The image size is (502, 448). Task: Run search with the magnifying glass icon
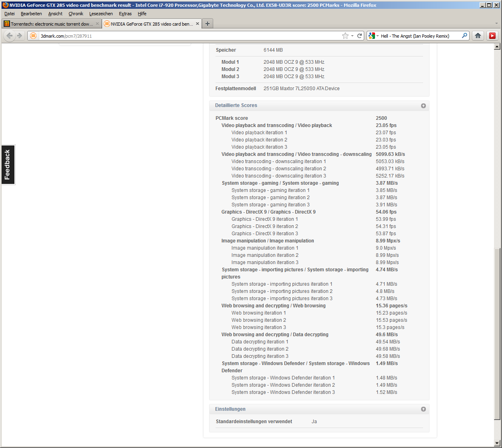pos(464,36)
